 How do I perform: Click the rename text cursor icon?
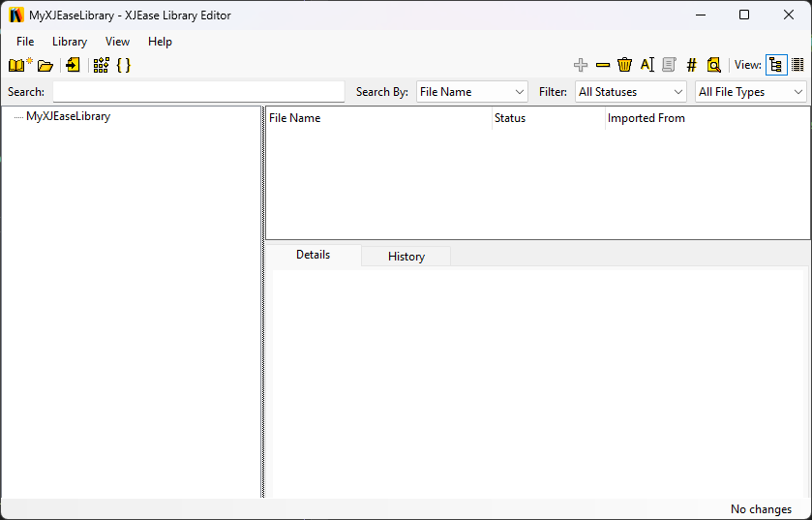[x=647, y=65]
